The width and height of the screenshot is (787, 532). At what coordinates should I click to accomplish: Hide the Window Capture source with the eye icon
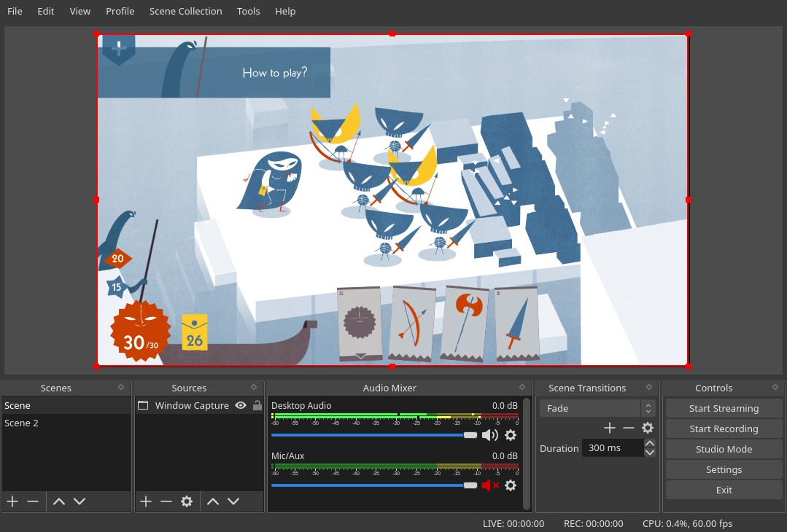coord(241,405)
